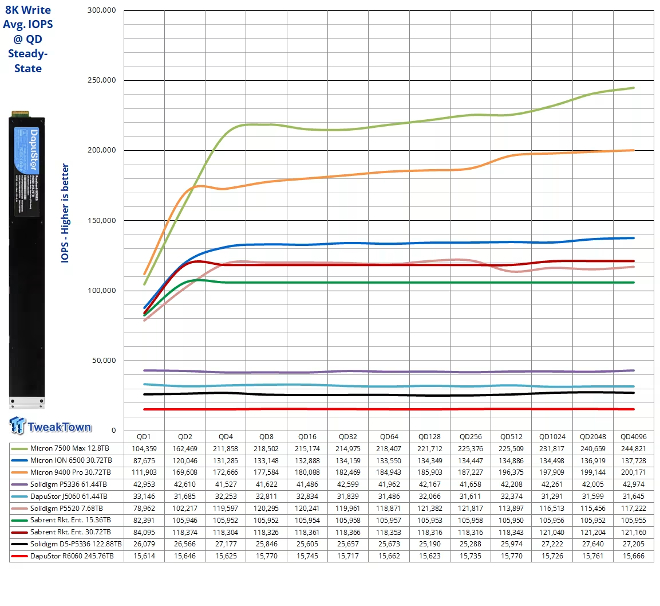
Task: Click Micron ION 6500 QD1 value 87,675
Action: (144, 460)
